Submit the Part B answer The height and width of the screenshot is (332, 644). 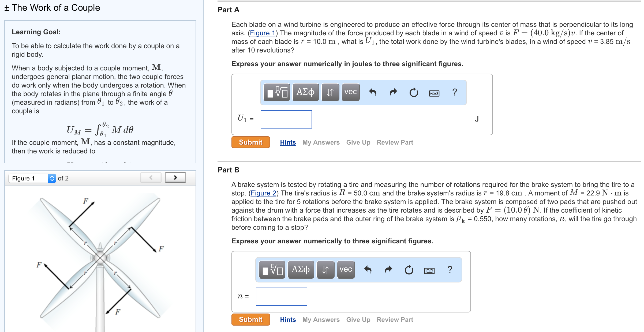coord(250,320)
